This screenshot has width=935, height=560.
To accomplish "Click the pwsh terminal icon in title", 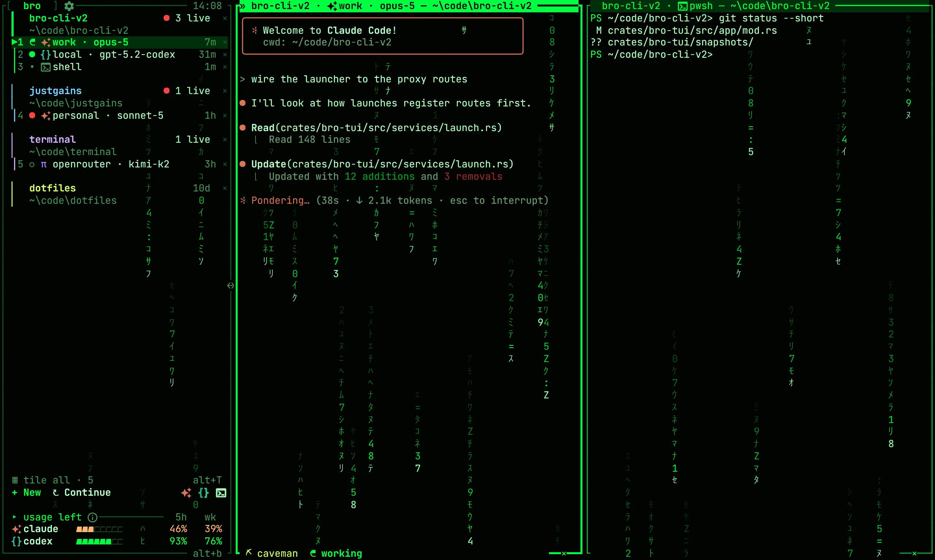I will 682,6.
